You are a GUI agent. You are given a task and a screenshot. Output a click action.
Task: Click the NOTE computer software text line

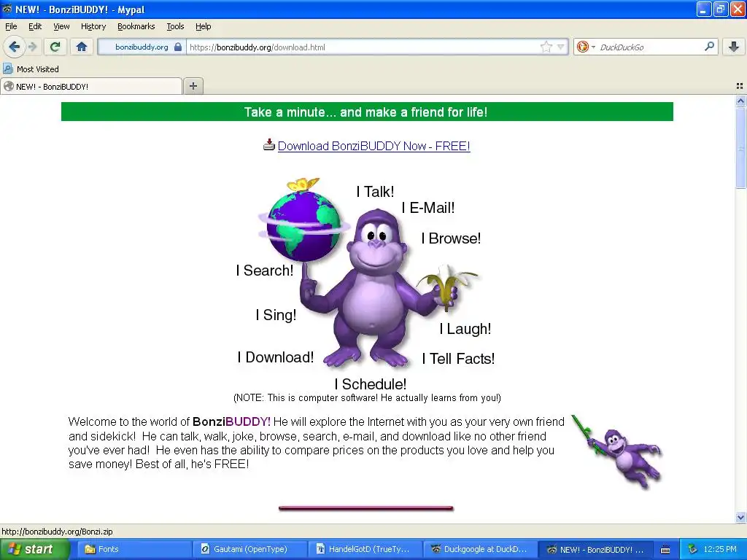click(367, 397)
